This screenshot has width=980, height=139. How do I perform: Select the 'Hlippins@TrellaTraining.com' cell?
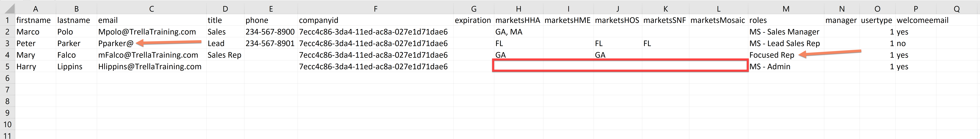151,67
